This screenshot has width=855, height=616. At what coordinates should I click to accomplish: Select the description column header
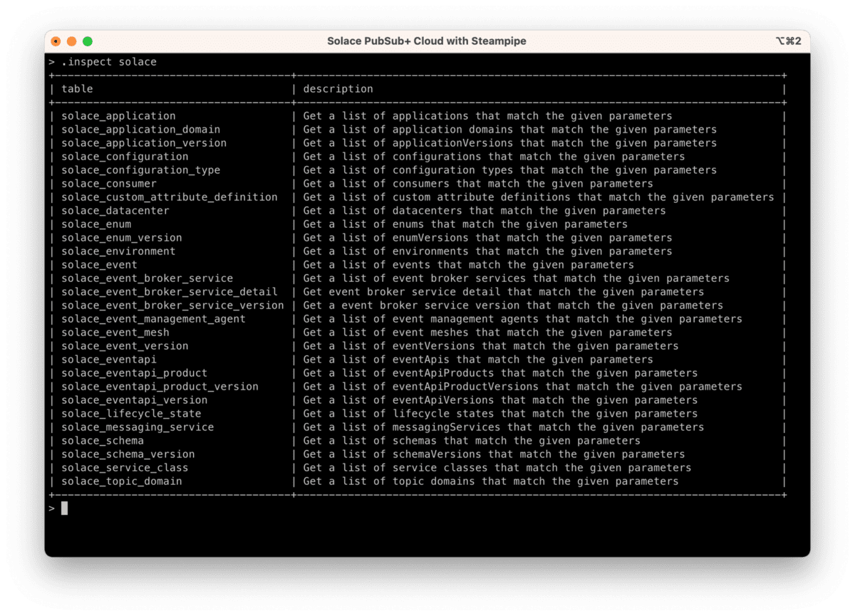pos(339,88)
